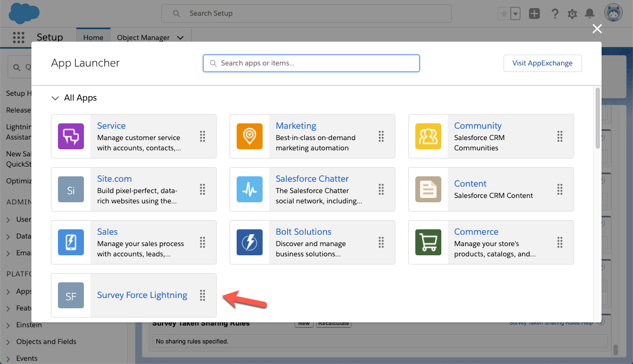Click the drag handle on Content tile
The height and width of the screenshot is (364, 633).
(560, 189)
